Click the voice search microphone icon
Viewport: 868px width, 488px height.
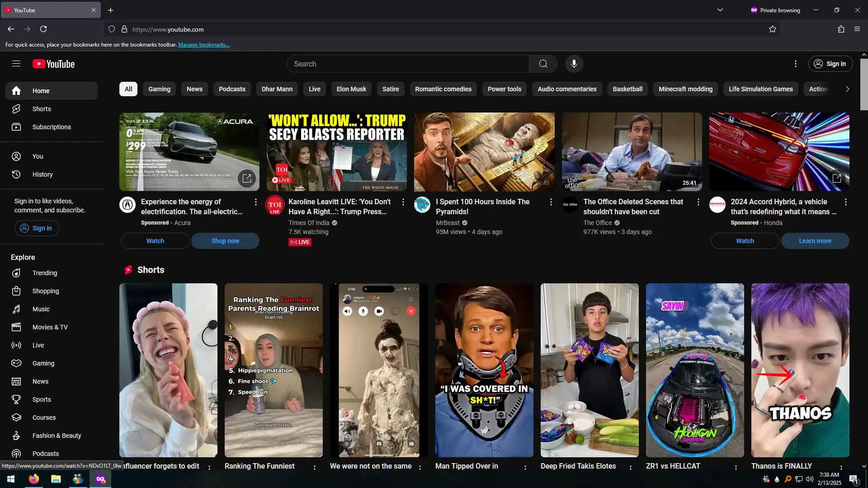pos(574,64)
